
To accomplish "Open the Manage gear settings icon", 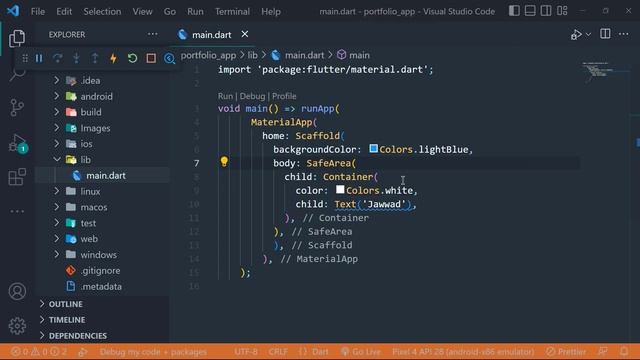I will click(x=17, y=326).
